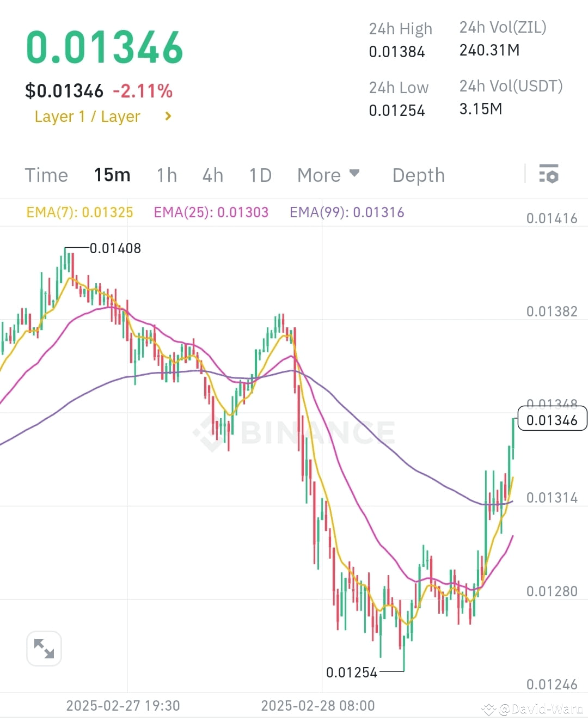Viewport: 588px width, 721px height.
Task: Switch to the 1D timeframe
Action: [x=260, y=175]
